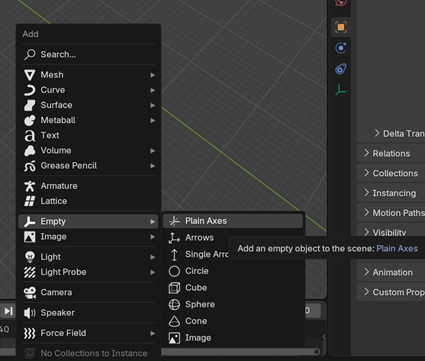The image size is (425, 361).
Task: Click the Mesh triangle icon
Action: click(30, 75)
